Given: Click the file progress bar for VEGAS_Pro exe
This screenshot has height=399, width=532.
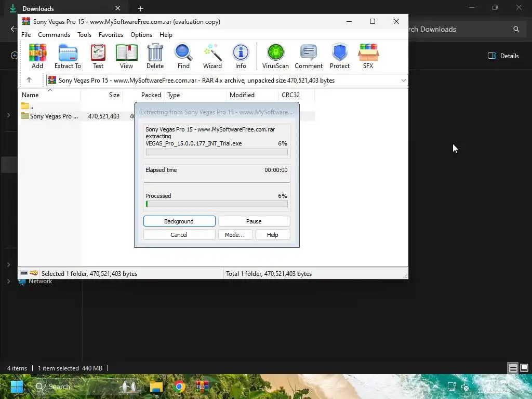Looking at the screenshot, I should (217, 152).
